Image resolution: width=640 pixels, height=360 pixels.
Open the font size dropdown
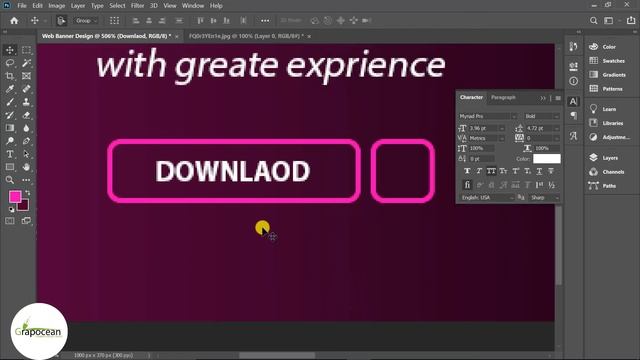tap(502, 128)
